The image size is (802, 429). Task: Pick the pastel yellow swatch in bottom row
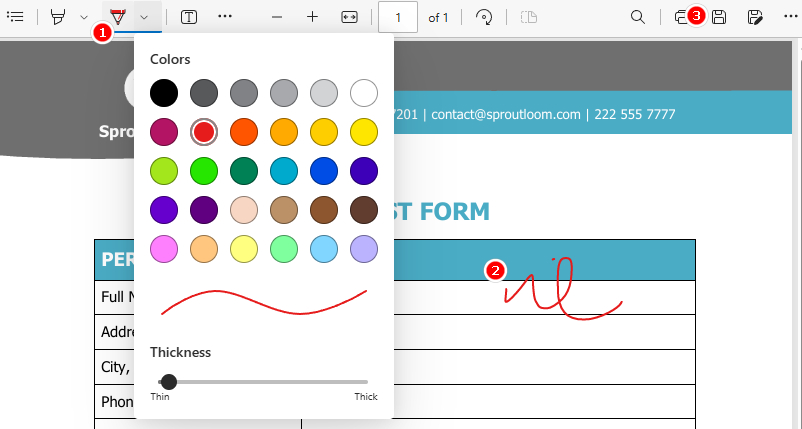(x=244, y=249)
